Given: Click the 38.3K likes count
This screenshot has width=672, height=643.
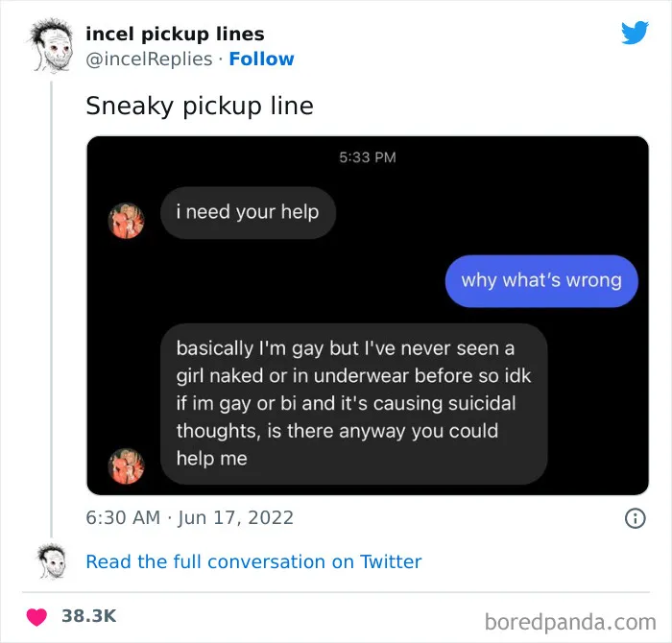Looking at the screenshot, I should pos(88,616).
